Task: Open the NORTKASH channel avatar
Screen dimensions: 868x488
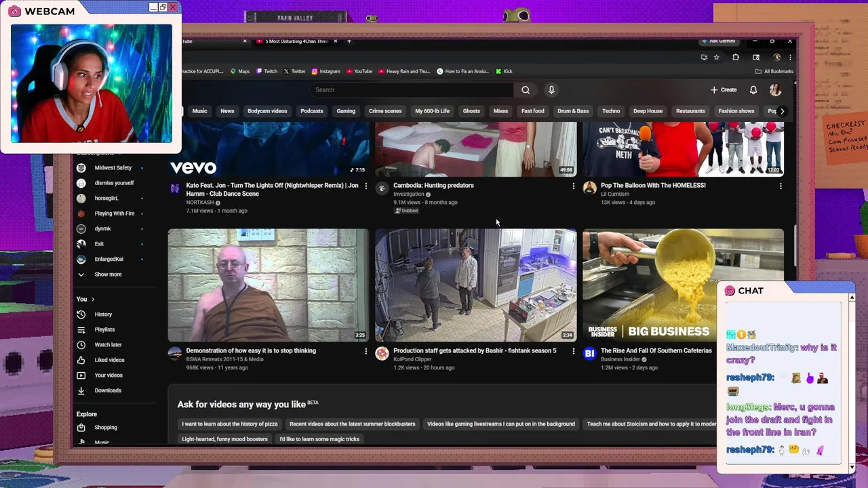Action: pyautogui.click(x=175, y=188)
